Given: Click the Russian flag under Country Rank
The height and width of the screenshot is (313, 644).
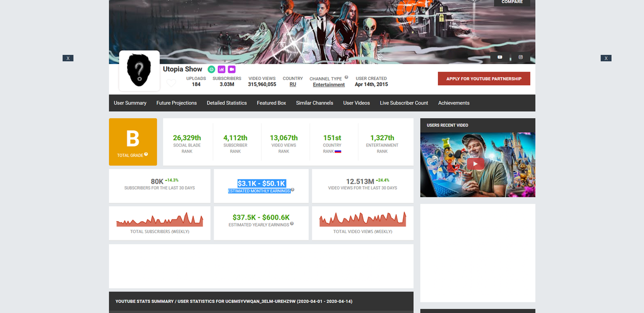Looking at the screenshot, I should pyautogui.click(x=338, y=151).
